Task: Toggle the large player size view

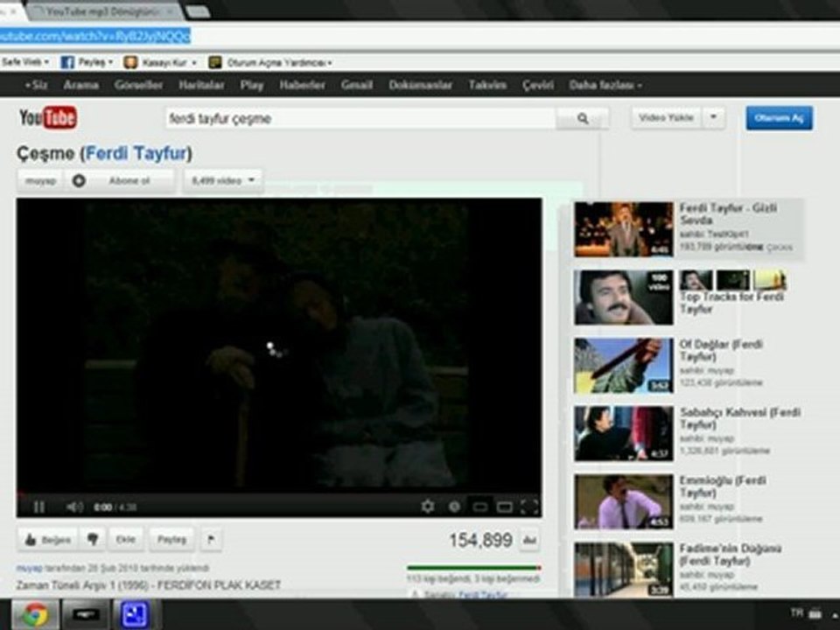Action: click(x=504, y=507)
